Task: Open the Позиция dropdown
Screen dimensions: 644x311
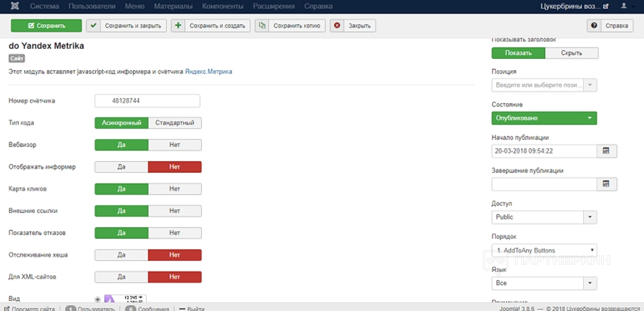Action: 544,85
